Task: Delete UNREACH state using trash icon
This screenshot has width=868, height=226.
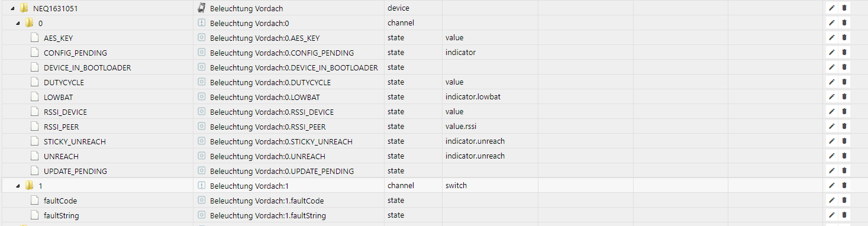Action: click(844, 156)
